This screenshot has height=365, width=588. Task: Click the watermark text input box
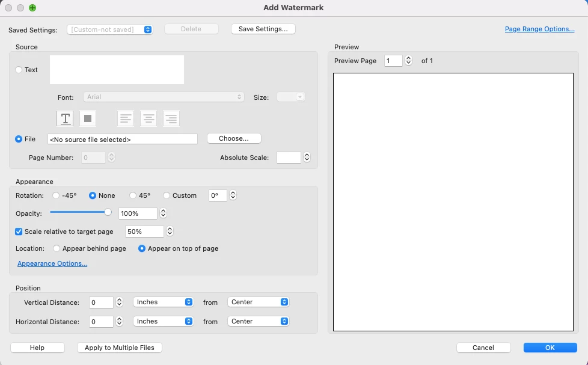(117, 70)
